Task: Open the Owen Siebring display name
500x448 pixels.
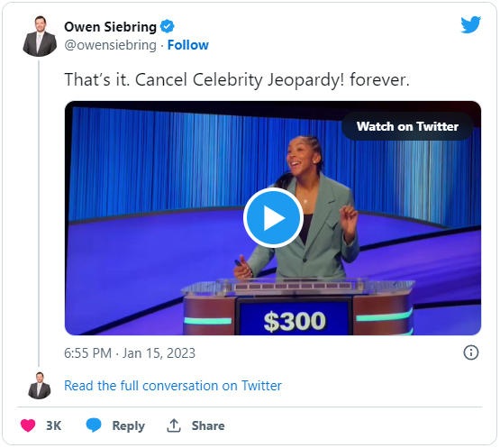Action: point(110,27)
